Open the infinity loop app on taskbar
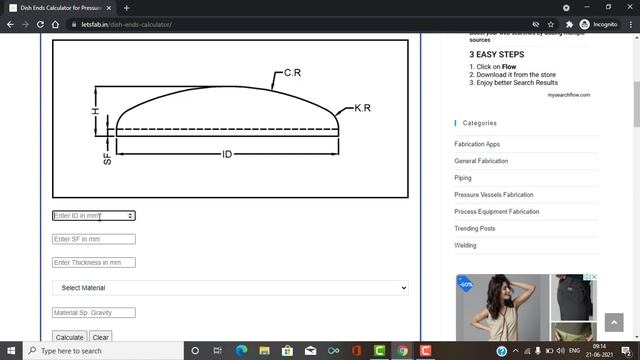This screenshot has width=640, height=360. click(x=333, y=351)
